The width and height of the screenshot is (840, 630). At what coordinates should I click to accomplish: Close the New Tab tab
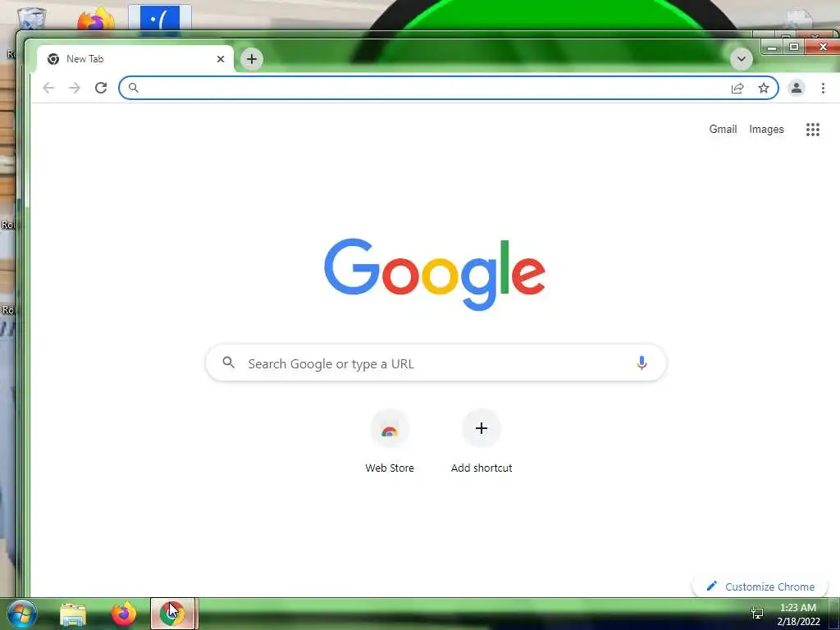pos(220,59)
